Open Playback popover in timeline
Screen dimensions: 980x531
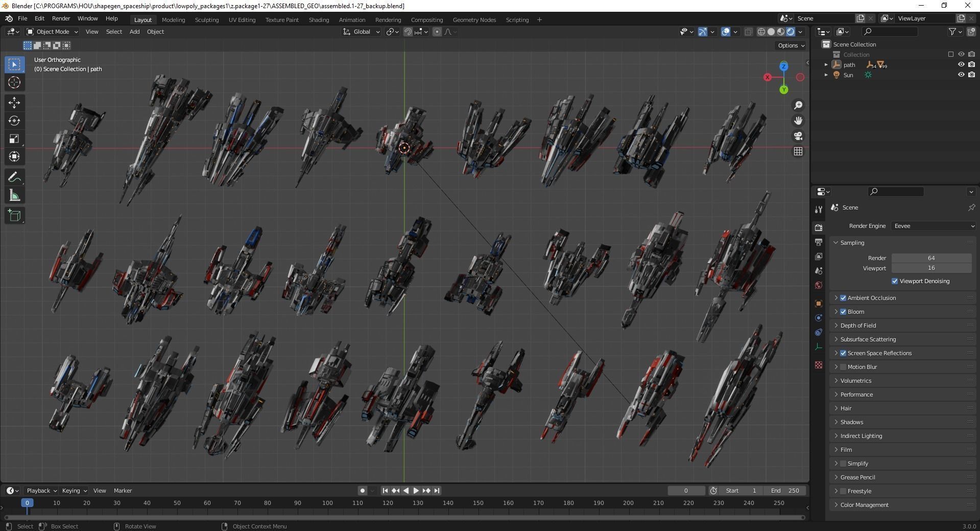pyautogui.click(x=41, y=491)
